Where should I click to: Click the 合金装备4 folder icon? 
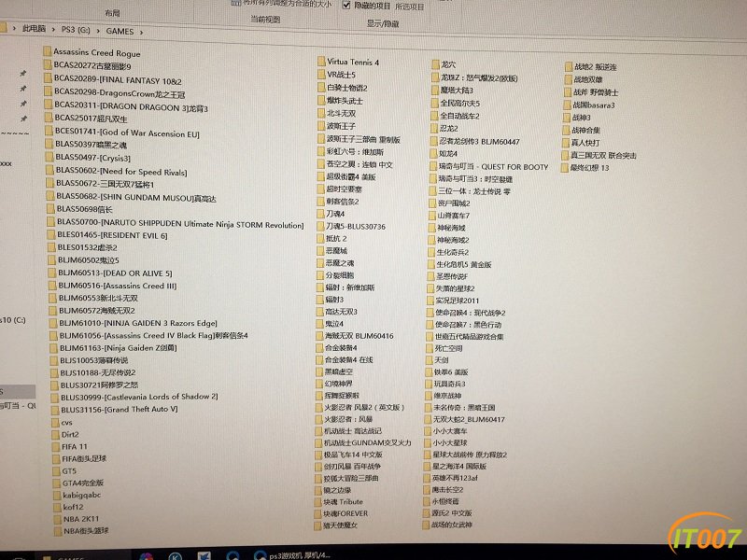coord(319,348)
